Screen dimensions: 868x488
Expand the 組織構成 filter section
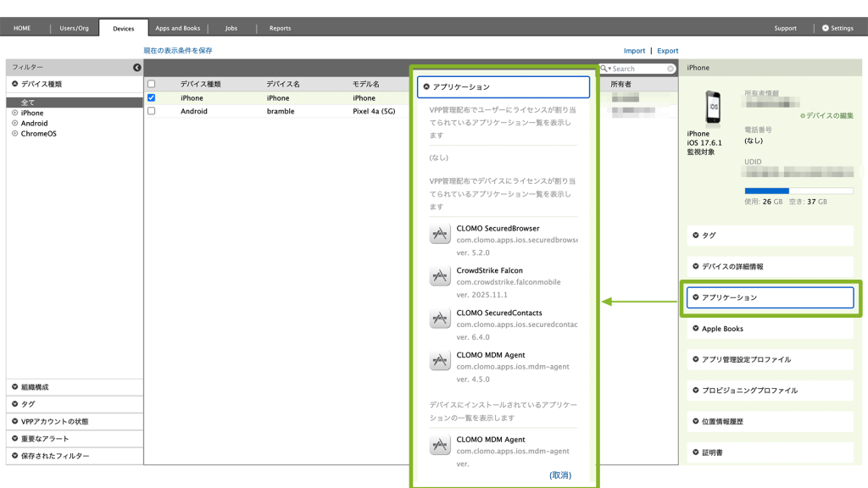tap(74, 387)
